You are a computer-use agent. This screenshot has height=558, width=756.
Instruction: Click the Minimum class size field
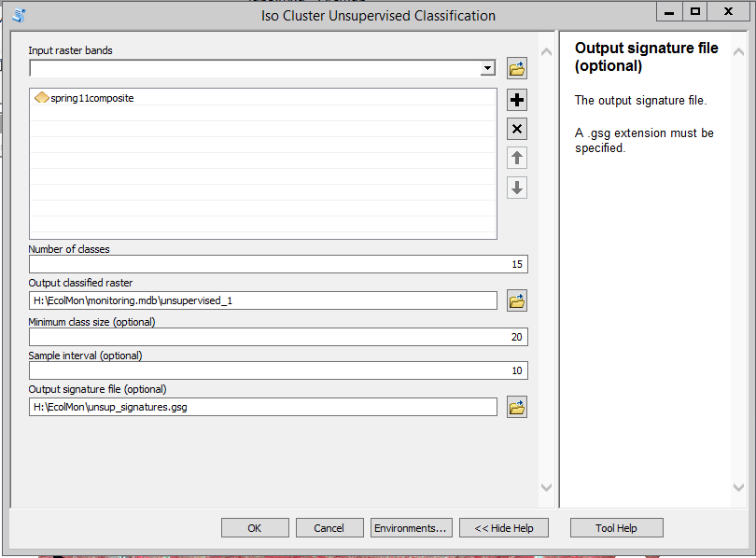(278, 337)
